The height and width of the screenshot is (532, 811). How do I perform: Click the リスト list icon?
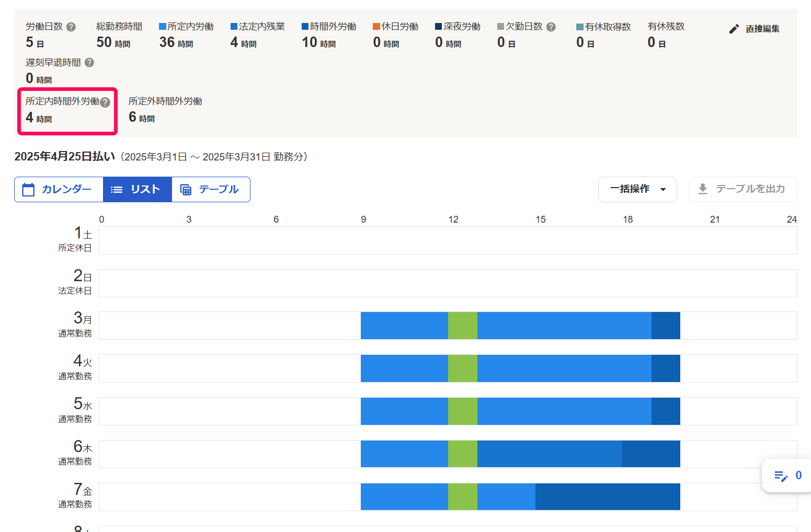coord(117,190)
